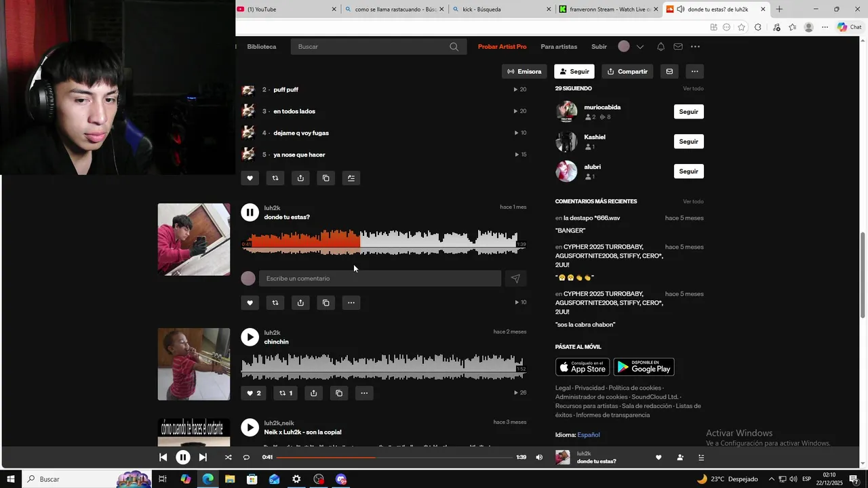Copy link of 'donde tu estas?' track
Screen dimensions: 868x488
(325, 302)
